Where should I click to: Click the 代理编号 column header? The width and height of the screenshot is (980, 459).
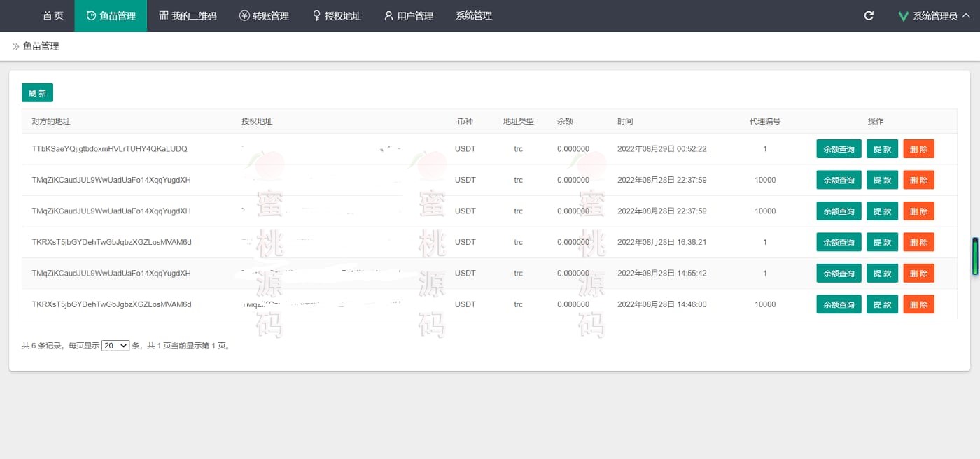click(x=764, y=121)
